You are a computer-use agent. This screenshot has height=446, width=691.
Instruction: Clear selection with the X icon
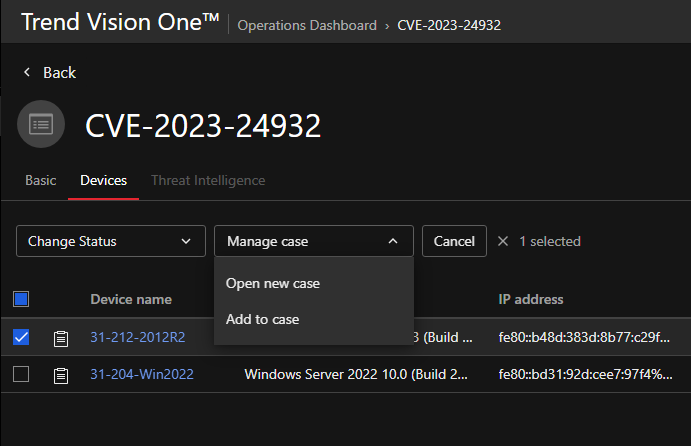tap(503, 241)
